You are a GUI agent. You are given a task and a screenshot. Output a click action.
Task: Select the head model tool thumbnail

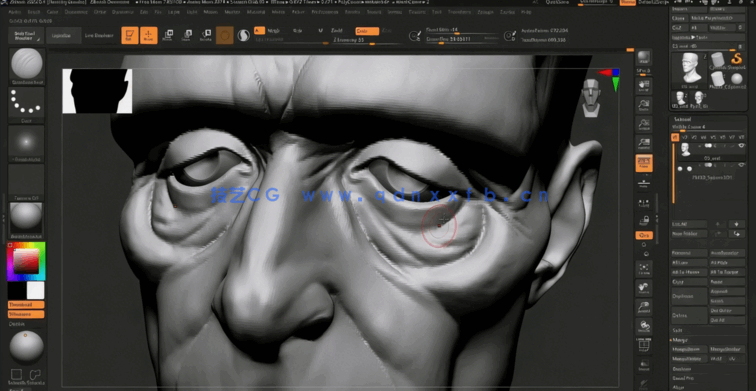690,69
